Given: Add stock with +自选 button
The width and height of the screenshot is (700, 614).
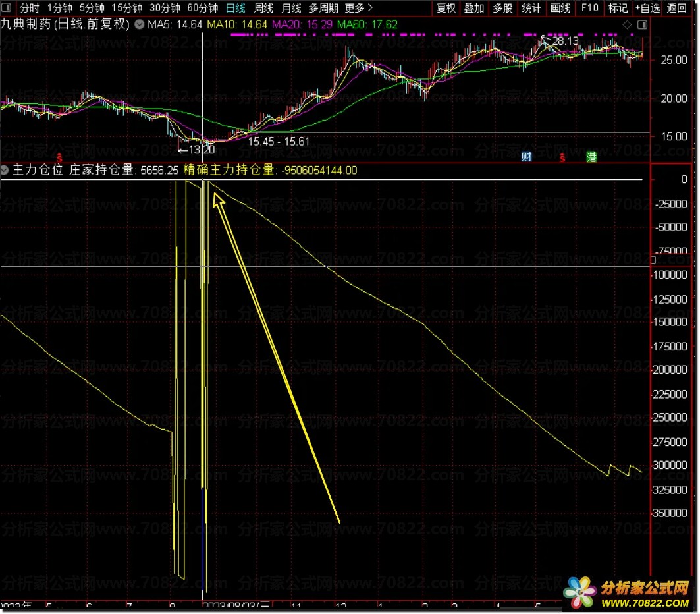Looking at the screenshot, I should tap(647, 8).
